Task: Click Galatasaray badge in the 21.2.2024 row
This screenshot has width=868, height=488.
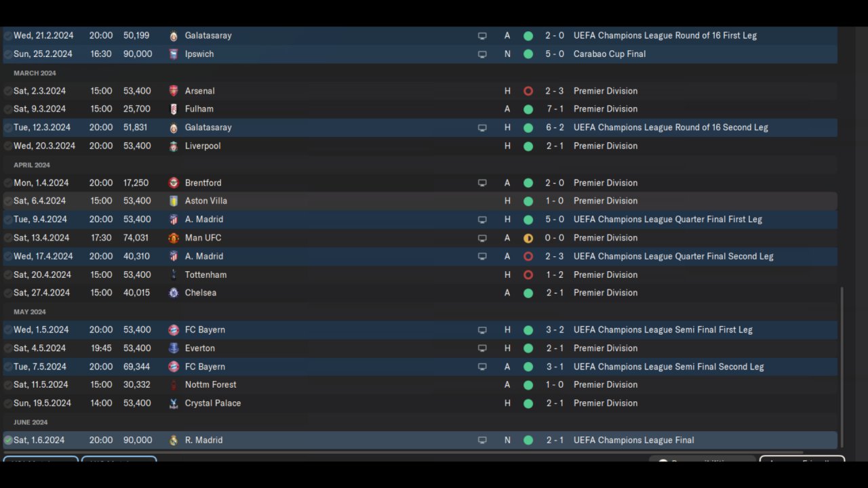Action: coord(174,36)
